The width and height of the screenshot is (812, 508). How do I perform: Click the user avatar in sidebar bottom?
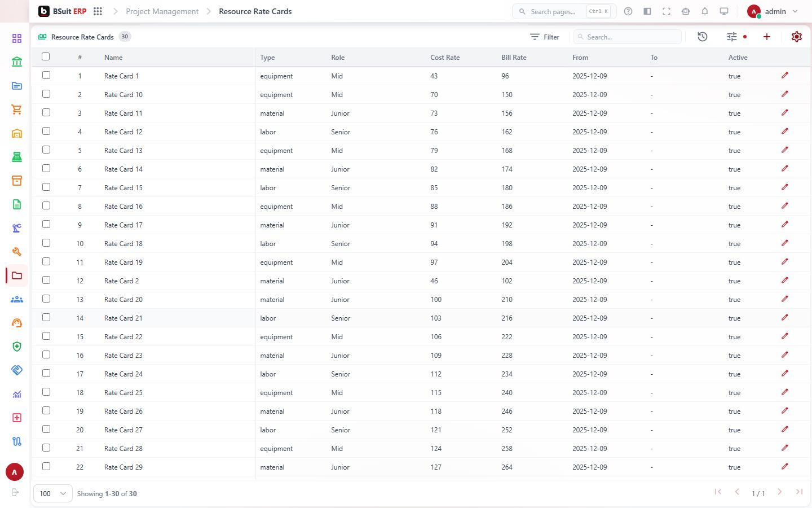[15, 472]
